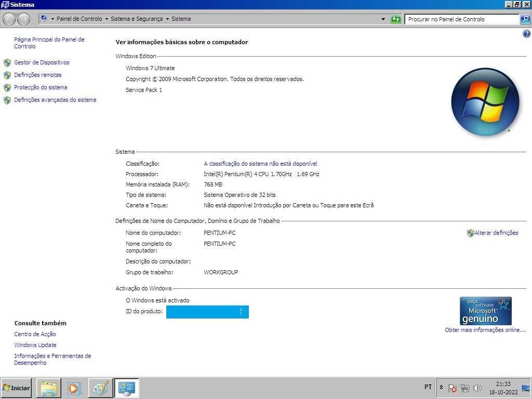
Task: Open the Iniciar start menu
Action: point(16,388)
